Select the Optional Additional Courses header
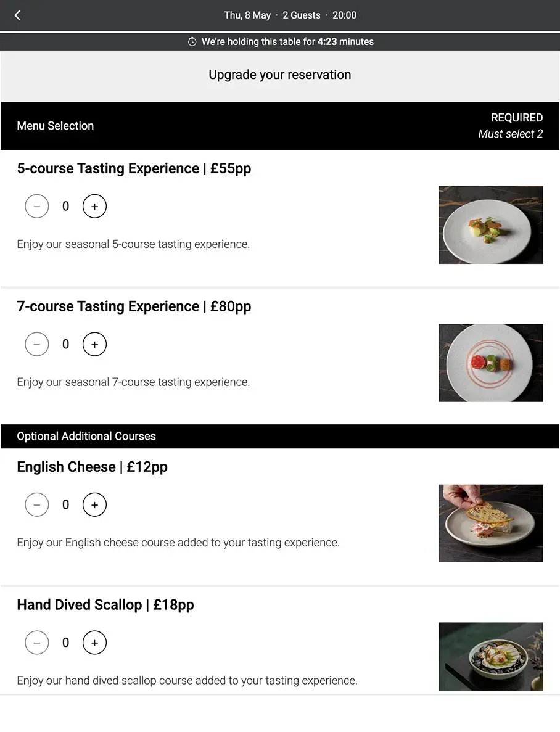560x732 pixels. 280,437
